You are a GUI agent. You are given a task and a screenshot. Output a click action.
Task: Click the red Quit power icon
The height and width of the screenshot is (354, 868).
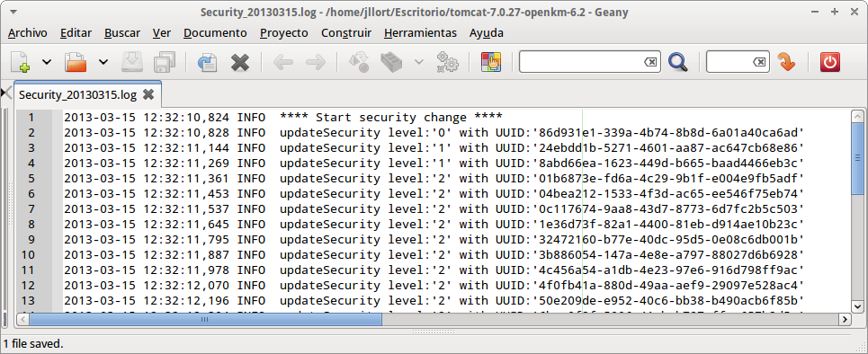point(829,62)
